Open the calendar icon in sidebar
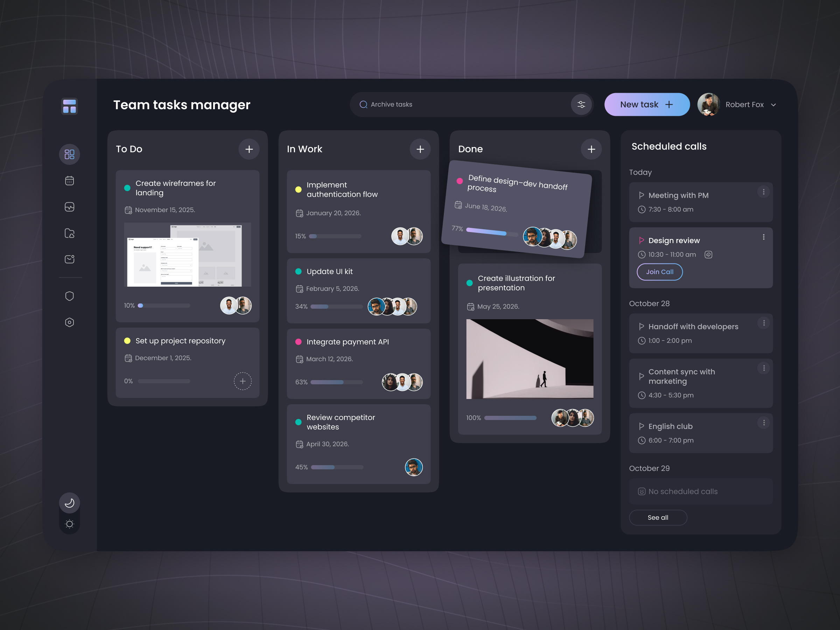 pos(70,181)
